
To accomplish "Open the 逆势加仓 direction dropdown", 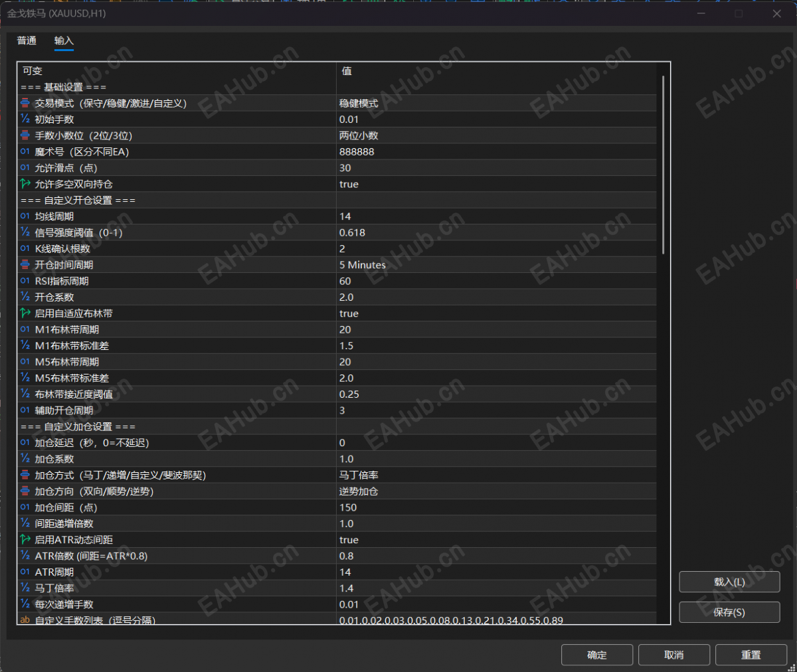I will (496, 491).
